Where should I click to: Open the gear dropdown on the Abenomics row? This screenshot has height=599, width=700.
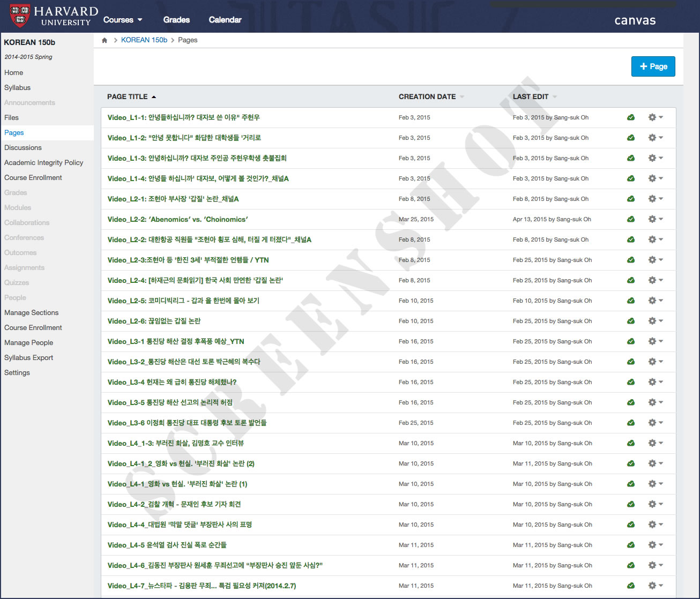[656, 219]
